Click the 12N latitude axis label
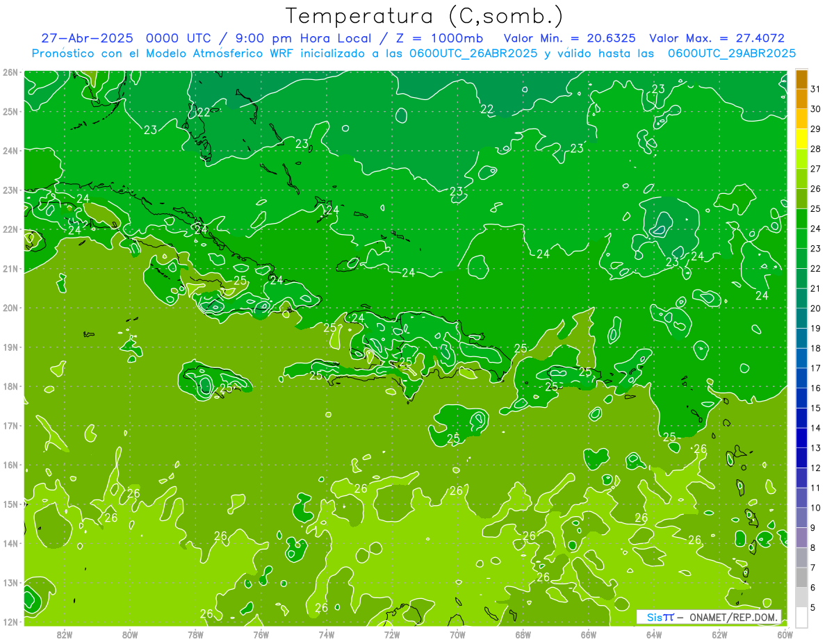834x644 pixels. click(10, 622)
